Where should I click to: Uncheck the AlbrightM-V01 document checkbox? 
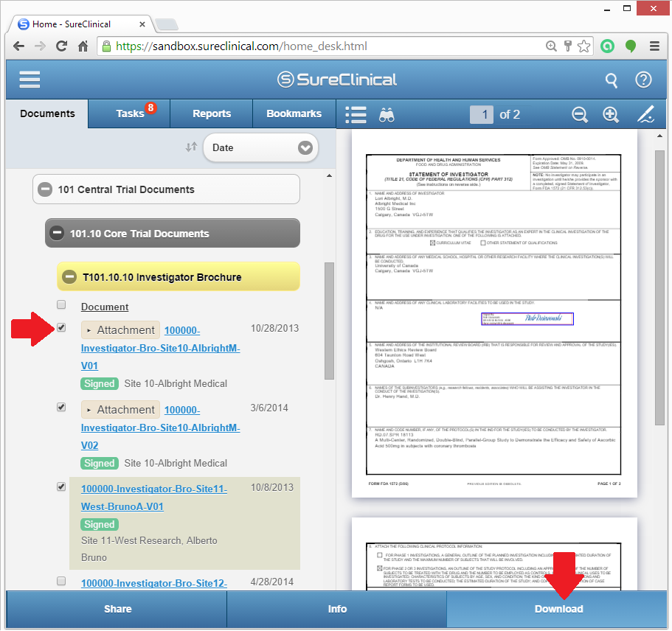coord(61,328)
